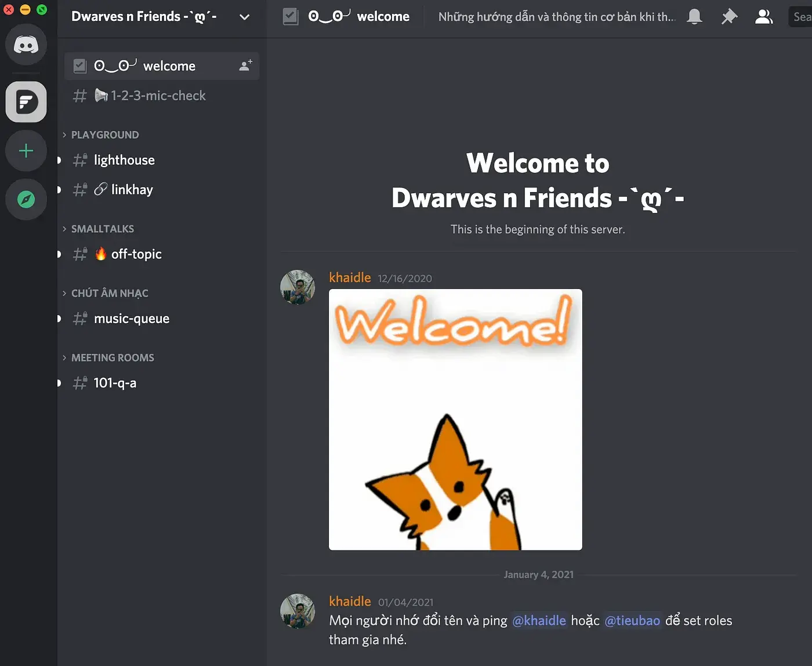Click the hash icon of off-topic channel
The width and height of the screenshot is (812, 666).
(80, 254)
